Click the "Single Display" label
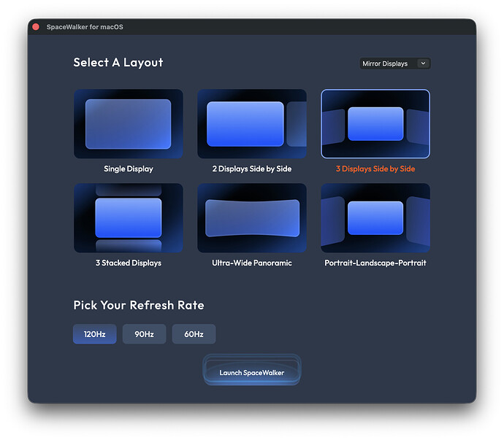 click(x=129, y=169)
